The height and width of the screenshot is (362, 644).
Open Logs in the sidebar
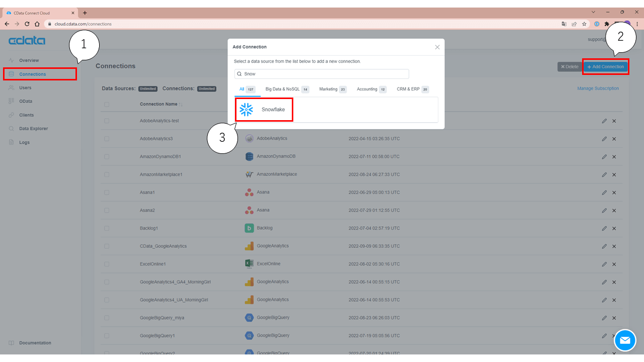click(24, 142)
